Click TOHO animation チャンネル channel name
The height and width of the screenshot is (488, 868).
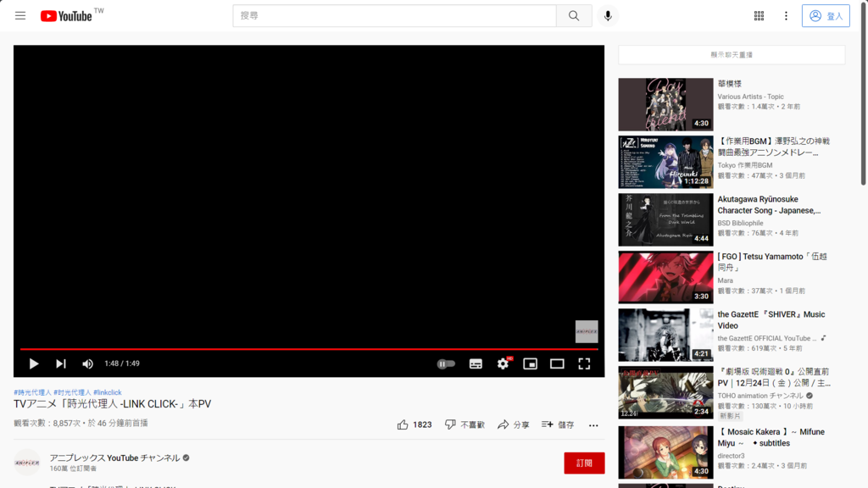point(760,396)
